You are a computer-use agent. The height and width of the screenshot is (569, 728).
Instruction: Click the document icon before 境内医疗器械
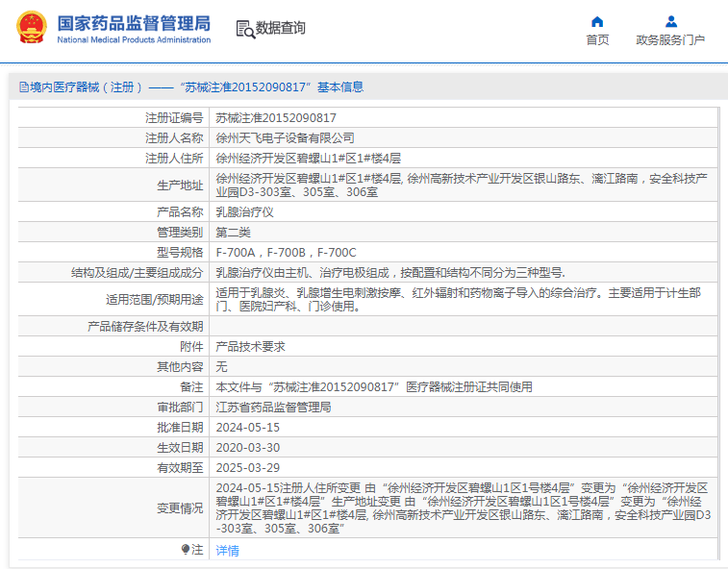(x=24, y=87)
